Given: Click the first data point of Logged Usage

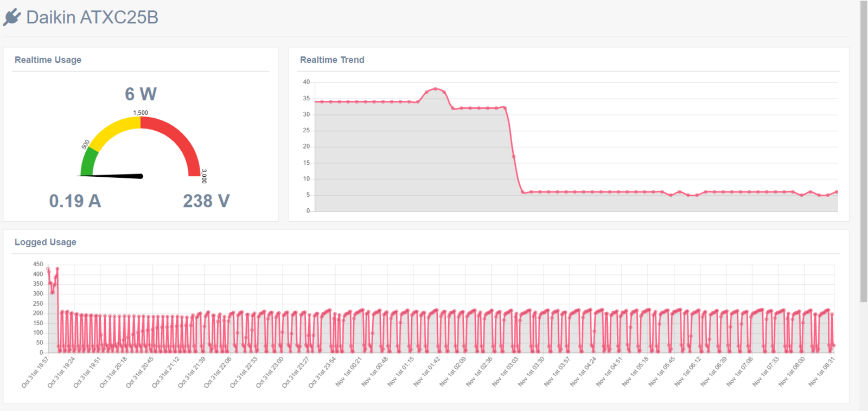Looking at the screenshot, I should coord(48,268).
